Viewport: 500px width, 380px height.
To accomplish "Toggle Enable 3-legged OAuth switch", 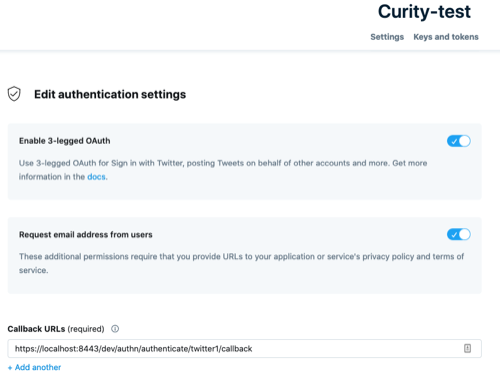I will point(459,141).
